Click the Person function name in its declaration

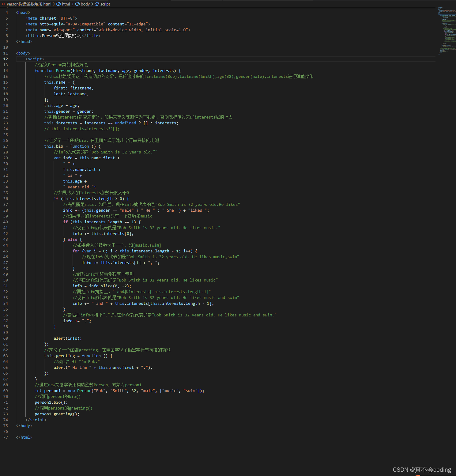63,70
